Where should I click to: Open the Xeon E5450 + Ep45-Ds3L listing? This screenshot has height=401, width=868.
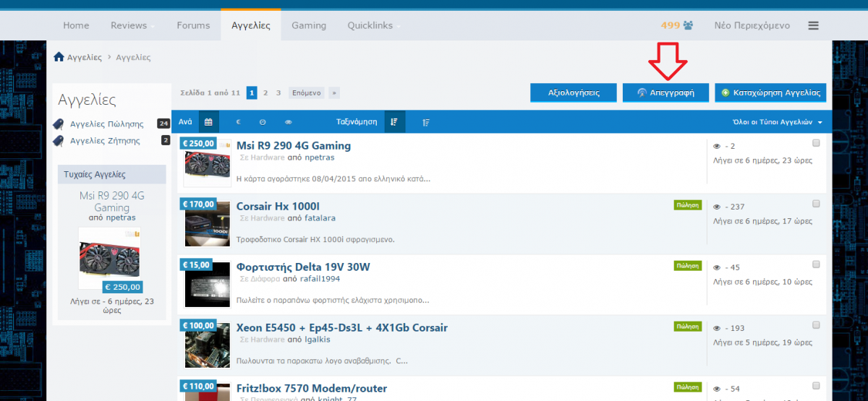tap(342, 328)
